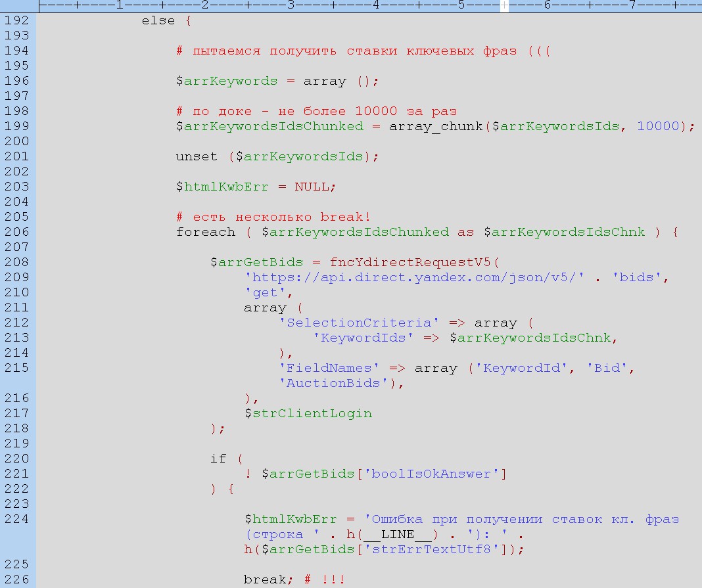Click line number 199 in the gutter

click(x=16, y=126)
